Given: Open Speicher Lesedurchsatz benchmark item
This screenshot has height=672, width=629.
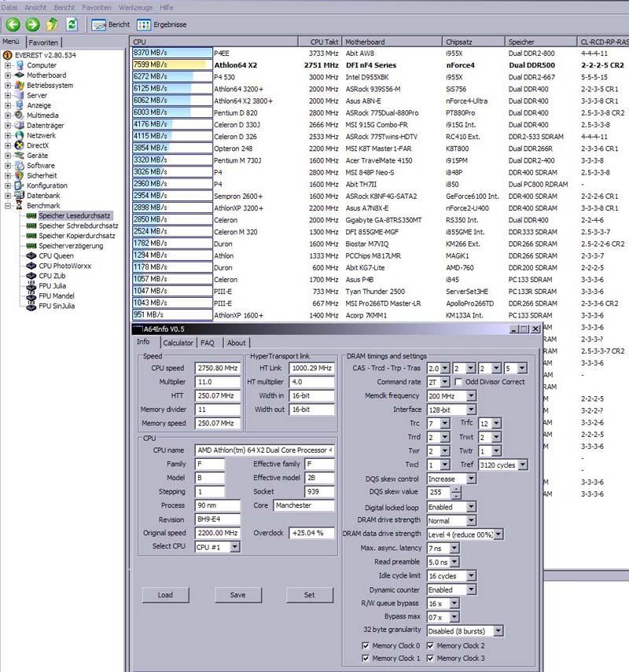Looking at the screenshot, I should point(74,215).
